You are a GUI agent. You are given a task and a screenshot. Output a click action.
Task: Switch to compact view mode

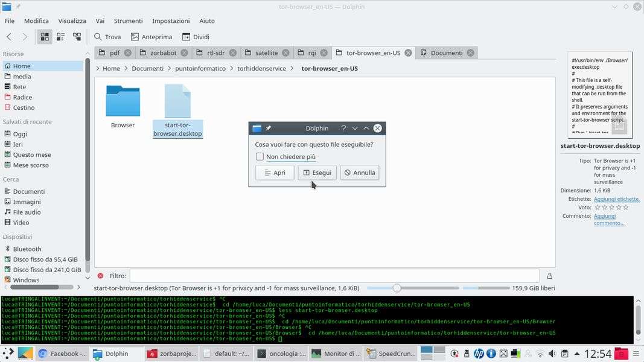click(61, 37)
